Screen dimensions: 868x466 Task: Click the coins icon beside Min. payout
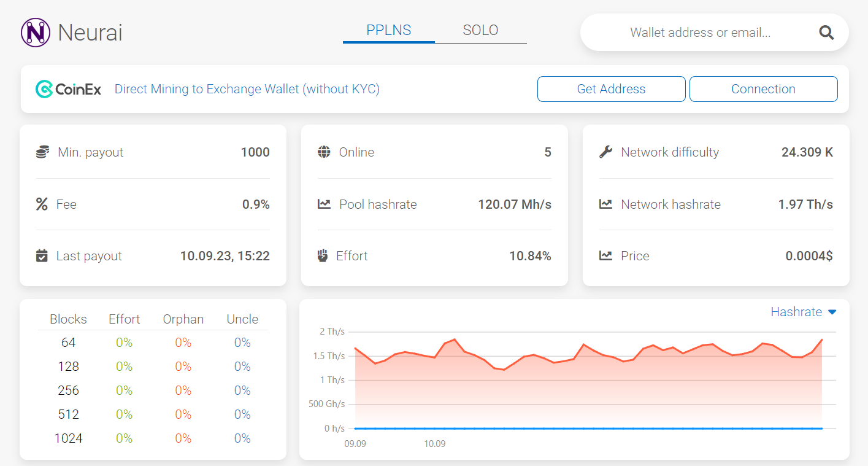click(x=41, y=152)
